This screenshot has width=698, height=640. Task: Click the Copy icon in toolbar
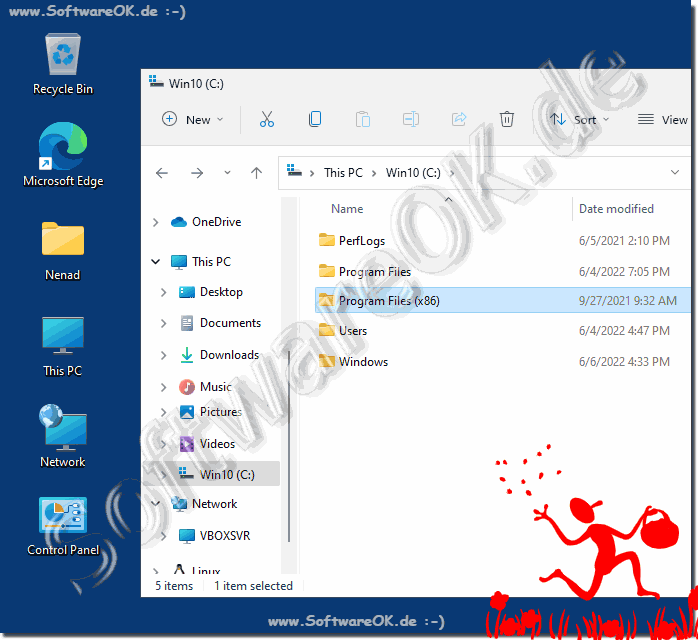point(315,119)
